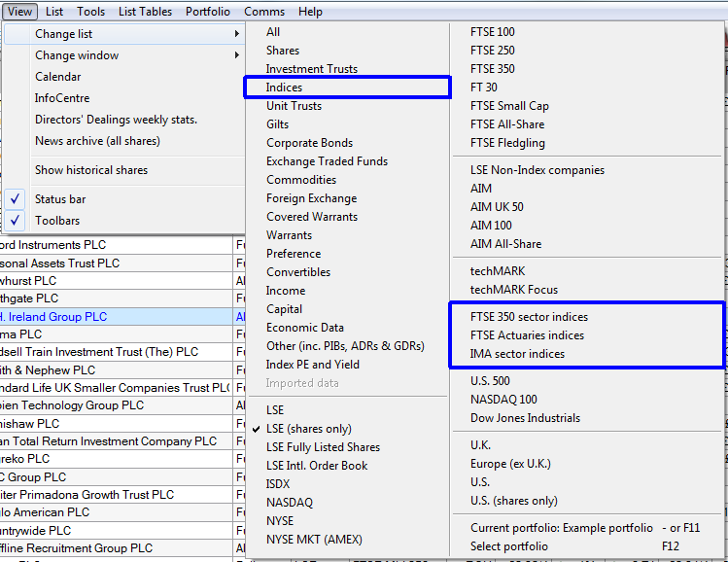
Task: Select FTSE 100 index list
Action: 493,32
